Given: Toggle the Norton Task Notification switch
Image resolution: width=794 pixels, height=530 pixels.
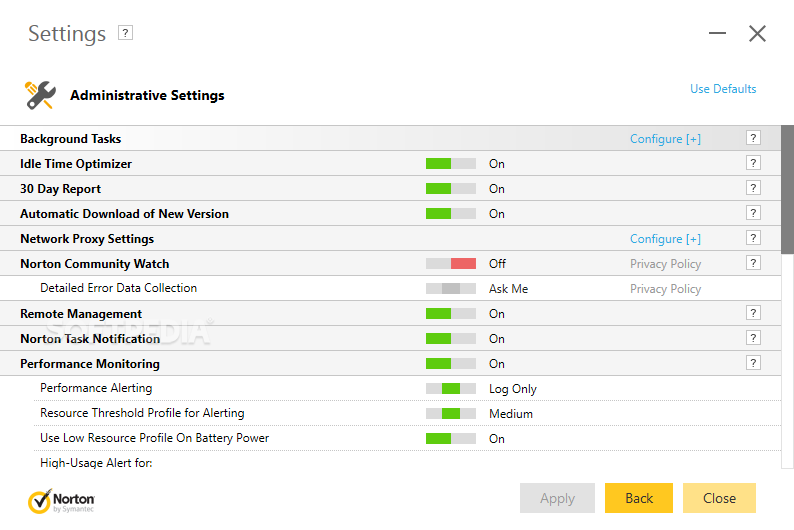Looking at the screenshot, I should [x=451, y=339].
